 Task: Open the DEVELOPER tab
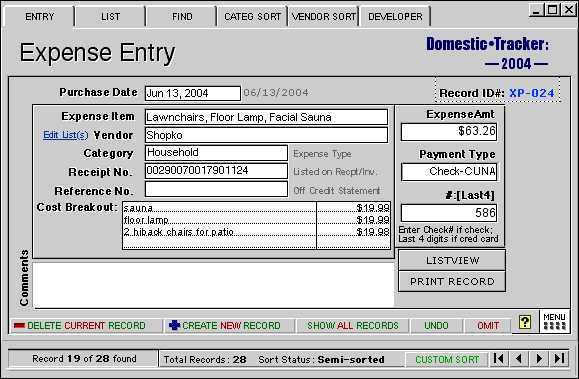(395, 17)
